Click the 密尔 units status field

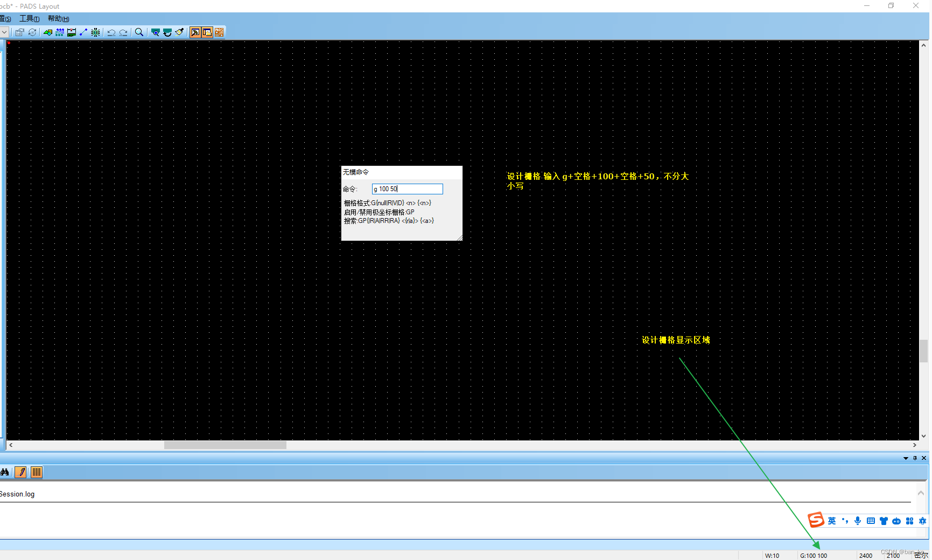tap(921, 556)
